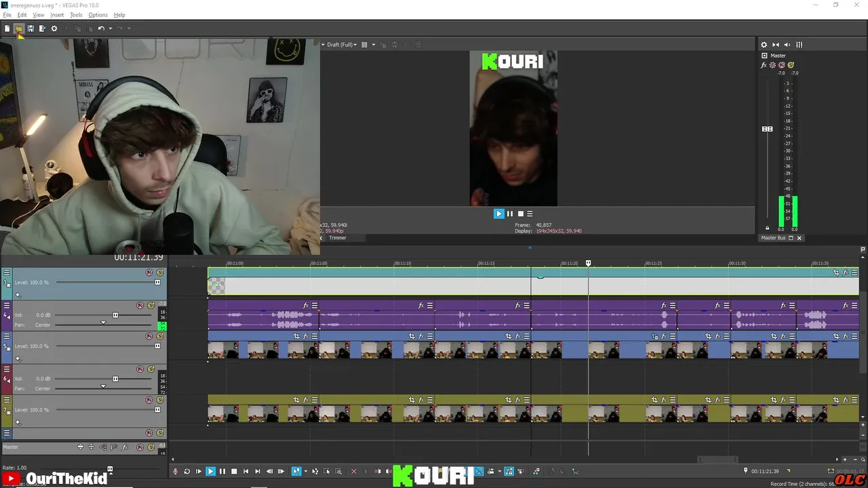Select the Normal Edit tool
Screen dimensions: 868x488
click(x=296, y=471)
